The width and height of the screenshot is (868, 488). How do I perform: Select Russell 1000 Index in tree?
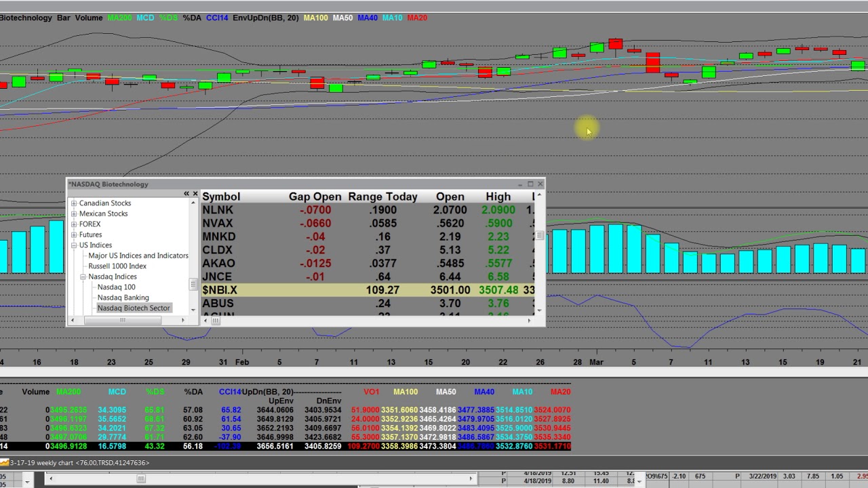[117, 266]
